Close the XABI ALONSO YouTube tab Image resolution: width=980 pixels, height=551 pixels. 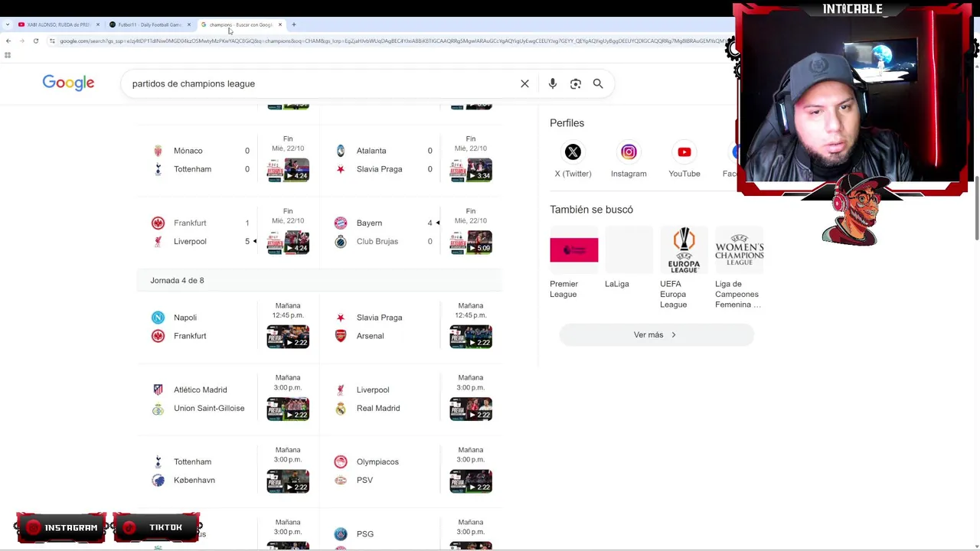coord(98,24)
